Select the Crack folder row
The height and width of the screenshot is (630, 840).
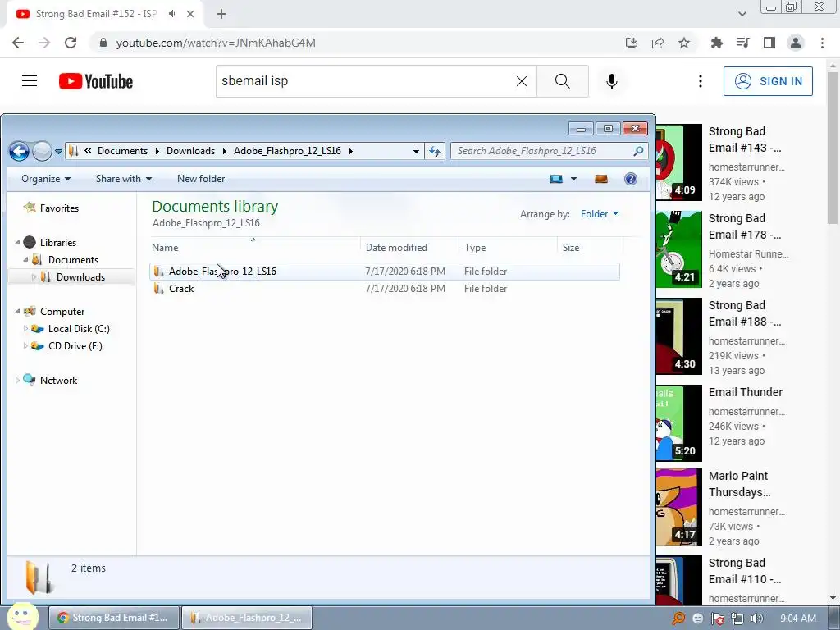(385, 289)
